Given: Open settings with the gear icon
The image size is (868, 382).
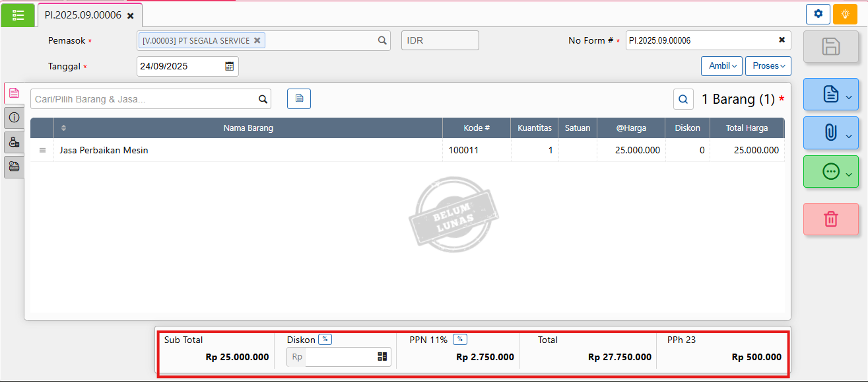Looking at the screenshot, I should tap(818, 14).
